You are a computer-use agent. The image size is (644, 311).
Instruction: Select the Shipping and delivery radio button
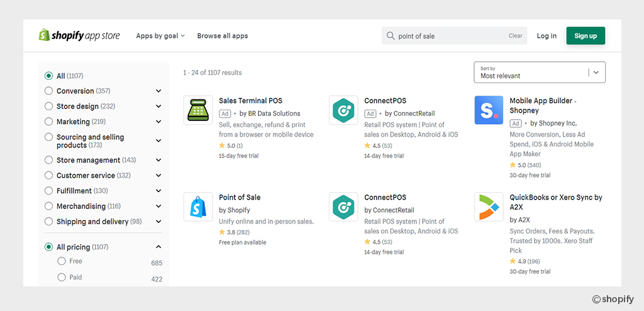click(48, 222)
